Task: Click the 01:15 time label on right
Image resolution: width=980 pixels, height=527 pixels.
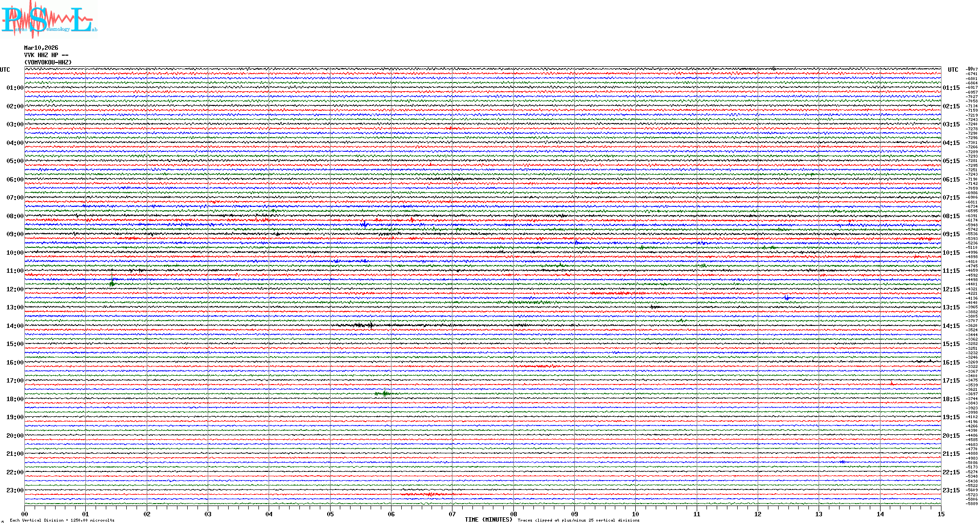Action: pyautogui.click(x=951, y=88)
